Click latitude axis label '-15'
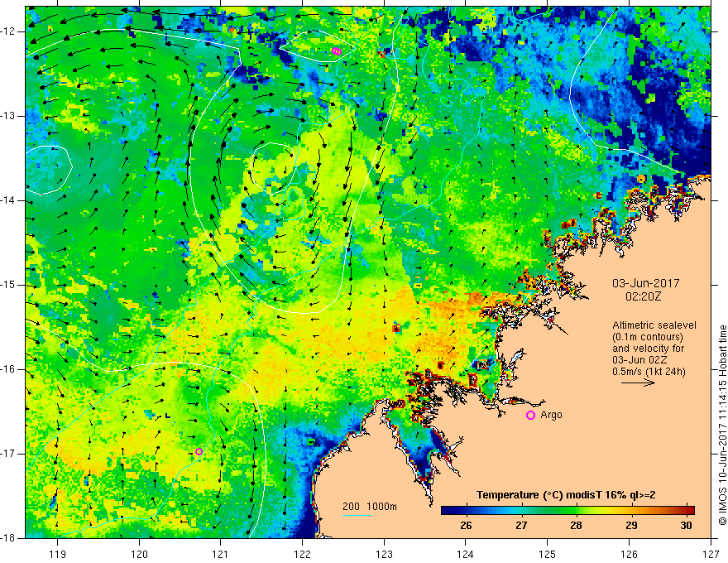Viewport: 728px width, 563px height. (8, 285)
